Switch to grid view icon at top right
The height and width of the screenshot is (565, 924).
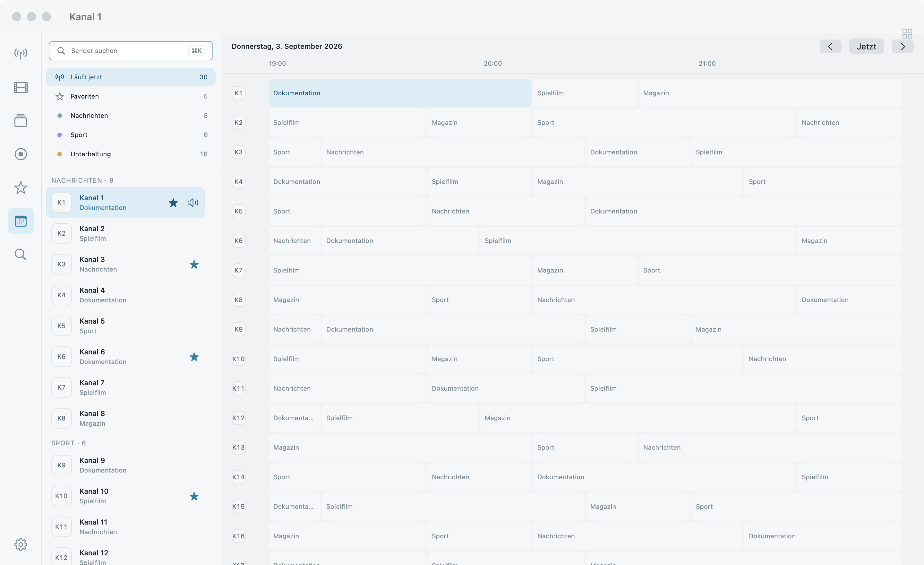click(907, 34)
